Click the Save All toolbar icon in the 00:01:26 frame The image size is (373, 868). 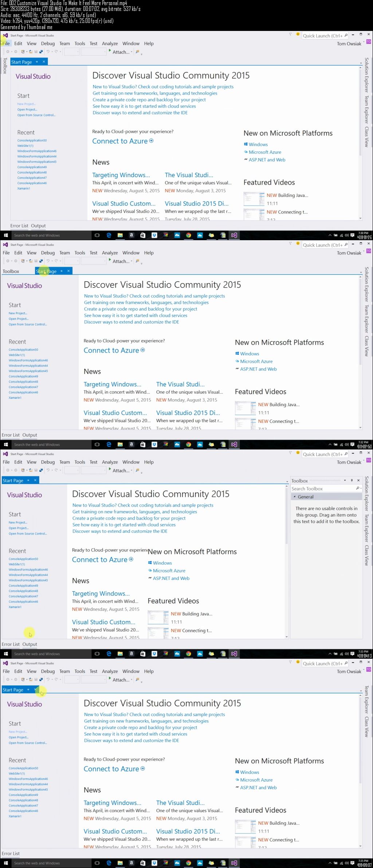(x=41, y=52)
